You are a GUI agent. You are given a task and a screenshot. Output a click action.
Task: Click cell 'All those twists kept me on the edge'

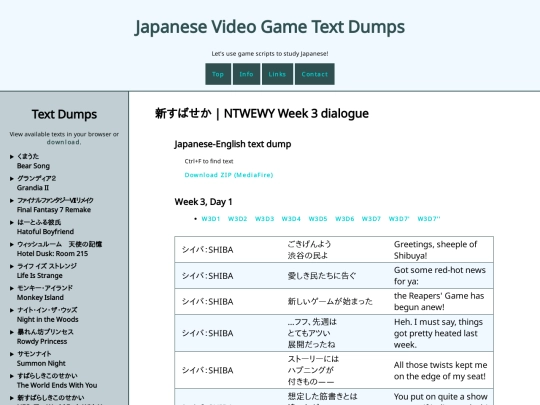tap(441, 370)
